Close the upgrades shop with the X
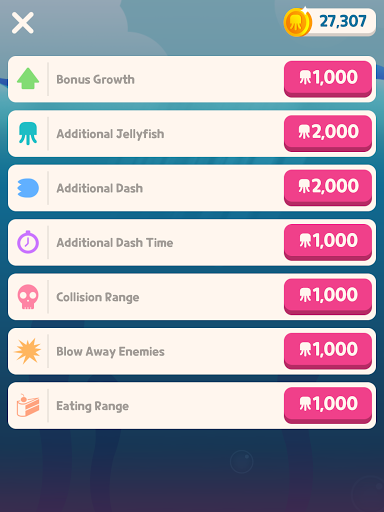This screenshot has width=384, height=512. click(23, 23)
